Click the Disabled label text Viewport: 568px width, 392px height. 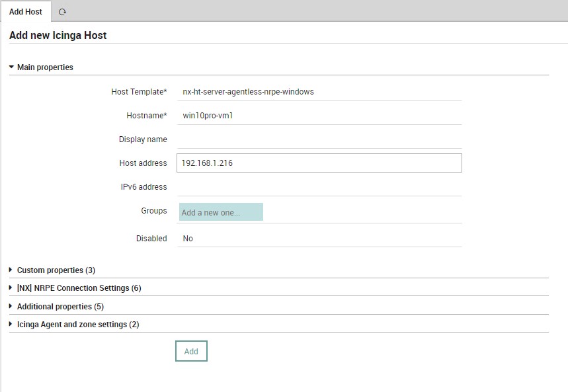click(151, 239)
